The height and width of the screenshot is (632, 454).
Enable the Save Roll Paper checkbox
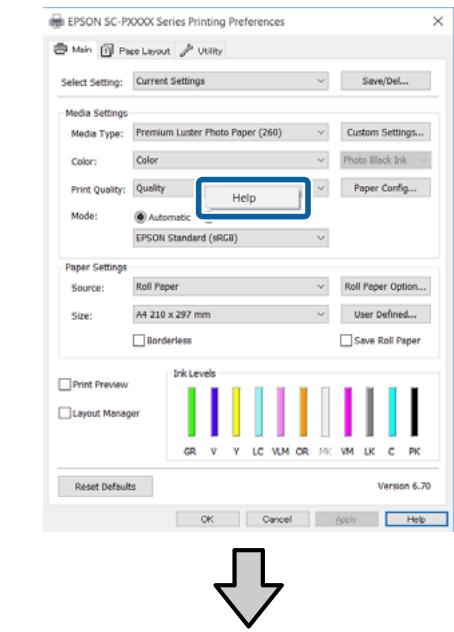click(346, 341)
